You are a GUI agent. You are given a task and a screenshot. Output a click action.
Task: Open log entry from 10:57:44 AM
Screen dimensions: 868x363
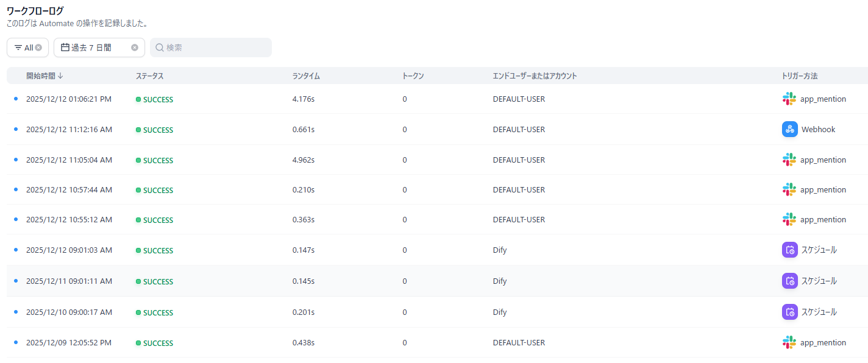(69, 190)
